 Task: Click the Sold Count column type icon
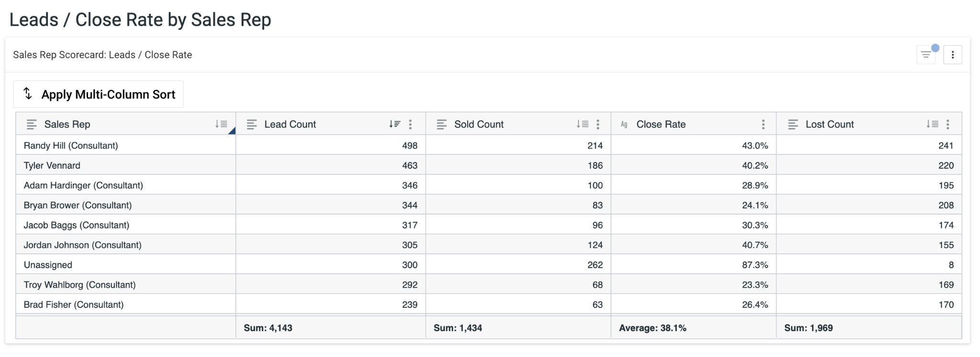tap(442, 124)
